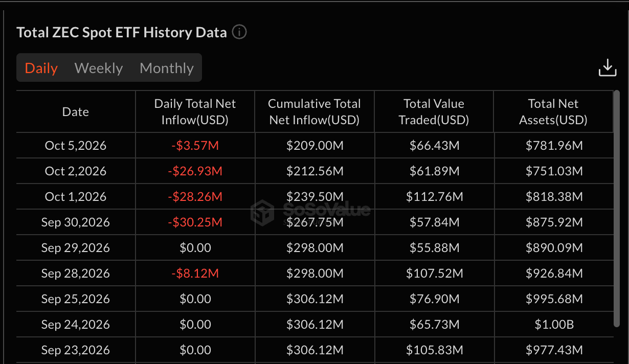Click the -$26.93M net inflow value

click(195, 171)
